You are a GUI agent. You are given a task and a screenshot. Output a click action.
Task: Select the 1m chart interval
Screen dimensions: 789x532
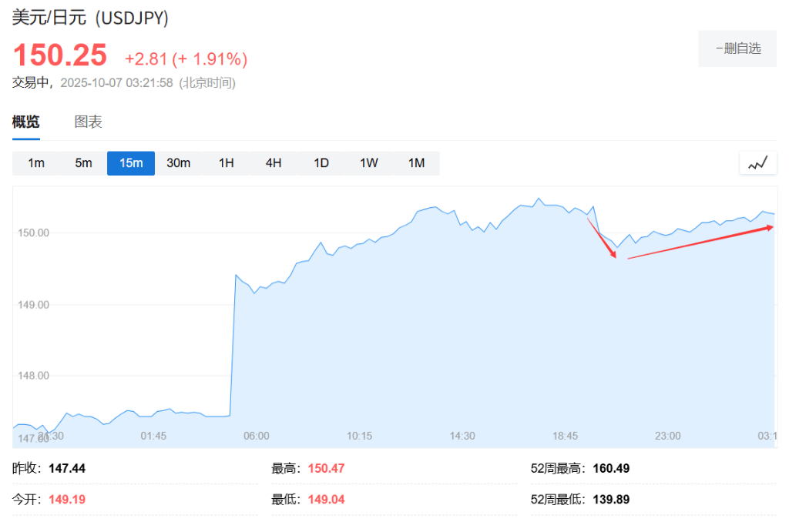click(36, 163)
